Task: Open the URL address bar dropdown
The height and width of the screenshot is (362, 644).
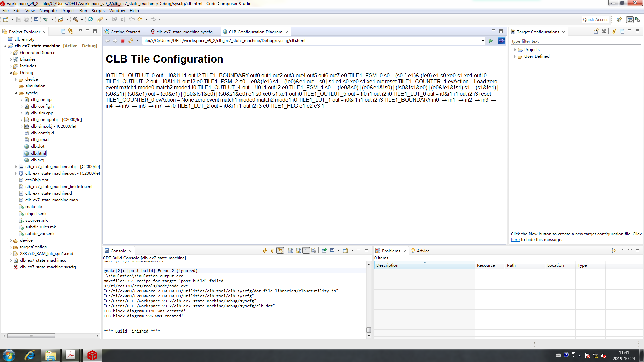Action: click(483, 41)
